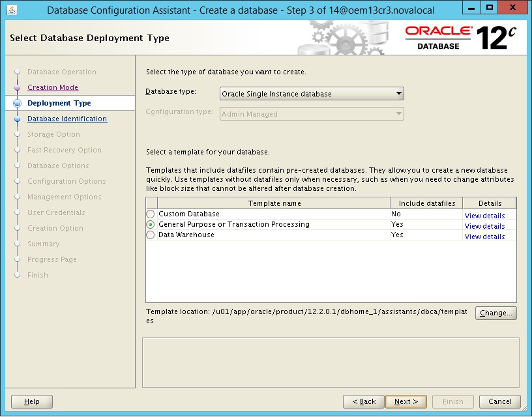Click the Change... template location button

(495, 313)
